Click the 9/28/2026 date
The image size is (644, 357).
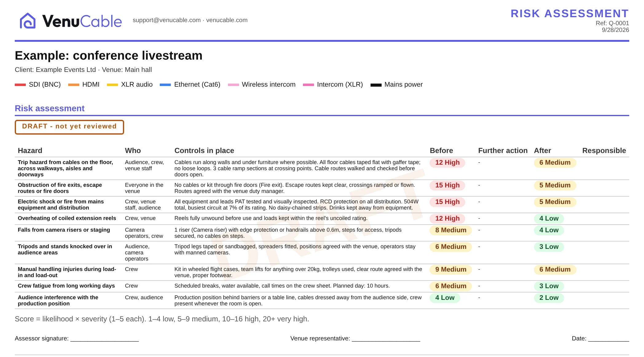615,30
